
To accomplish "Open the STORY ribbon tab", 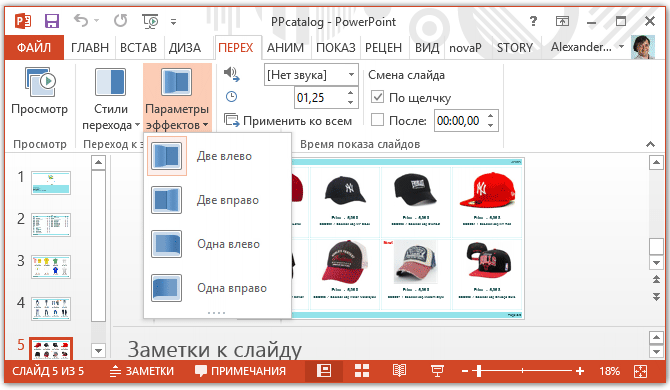I will [514, 47].
